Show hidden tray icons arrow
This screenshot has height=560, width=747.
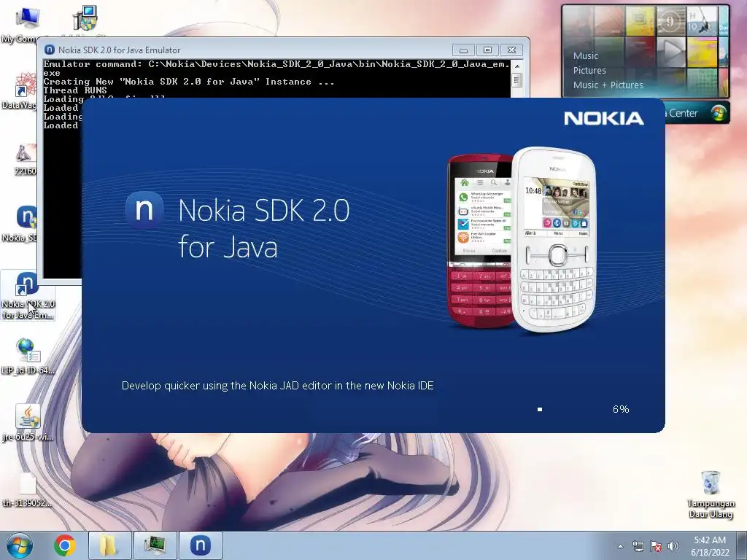point(620,546)
